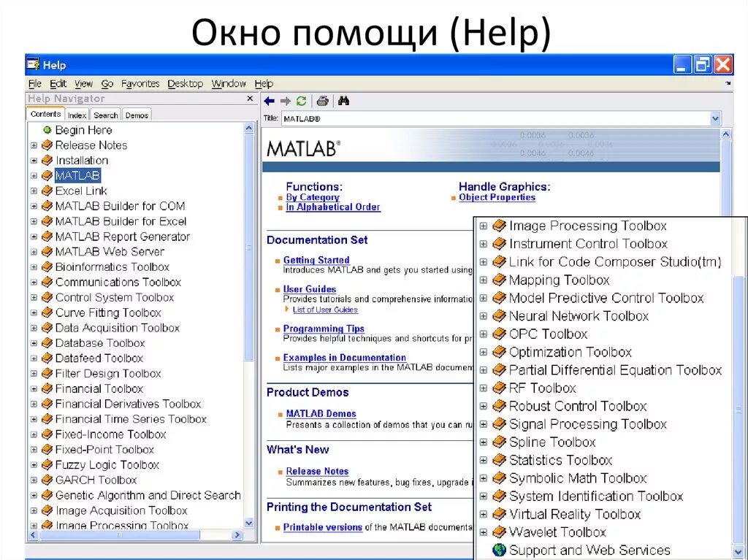Image resolution: width=748 pixels, height=560 pixels.
Task: Follow the In Alphabetical Order link
Action: pyautogui.click(x=333, y=207)
